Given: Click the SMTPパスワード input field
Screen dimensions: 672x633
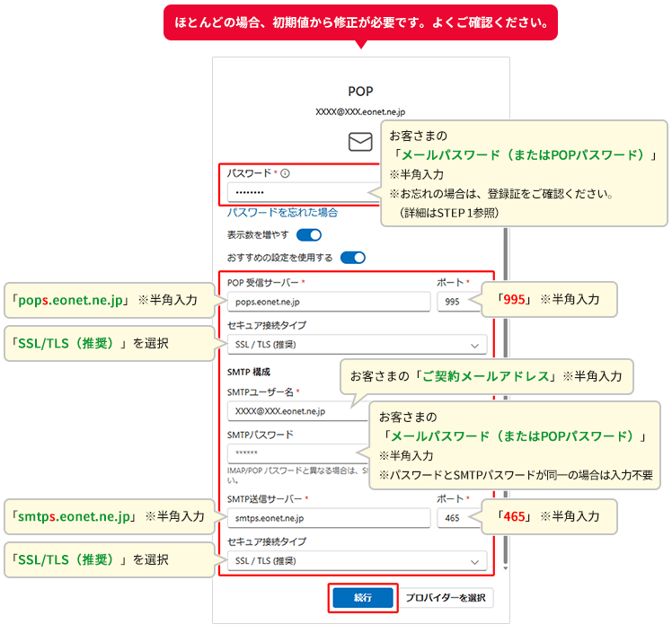Looking at the screenshot, I should (297, 453).
